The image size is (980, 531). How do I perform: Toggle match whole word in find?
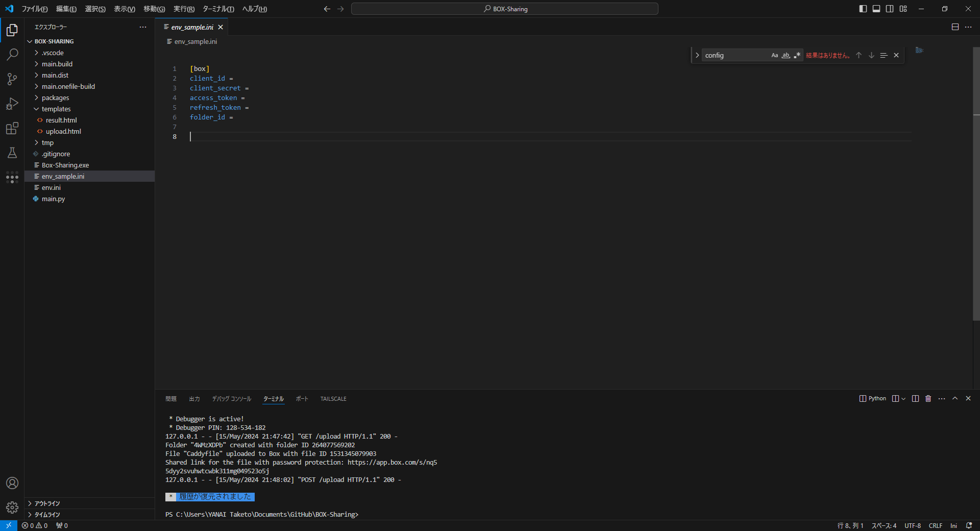click(786, 55)
